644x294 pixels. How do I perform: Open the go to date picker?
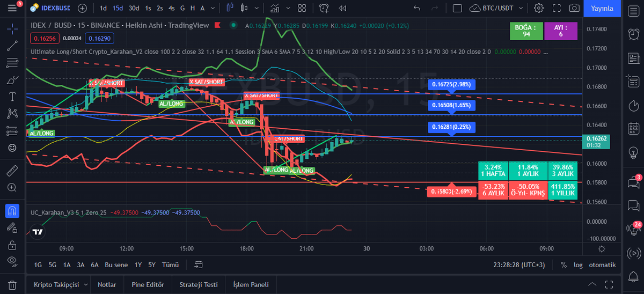click(199, 265)
